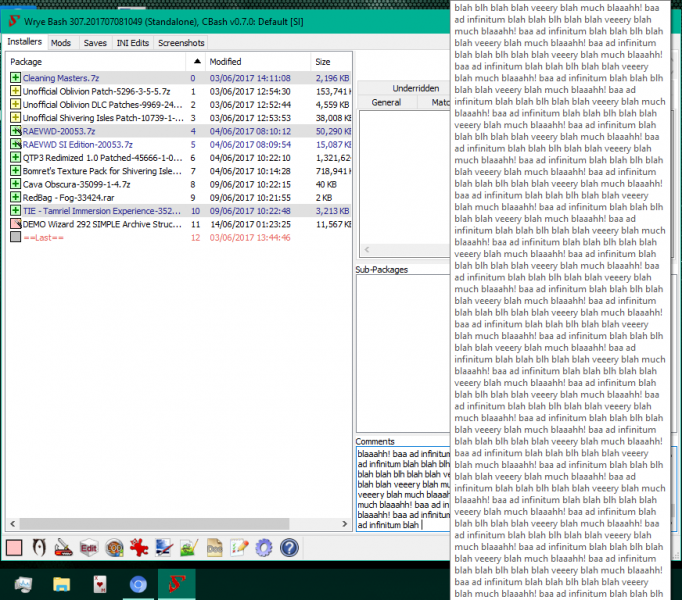The width and height of the screenshot is (682, 600).
Task: Click the icon beside TIE - Tamriel Immersion Experience
Action: tap(16, 211)
